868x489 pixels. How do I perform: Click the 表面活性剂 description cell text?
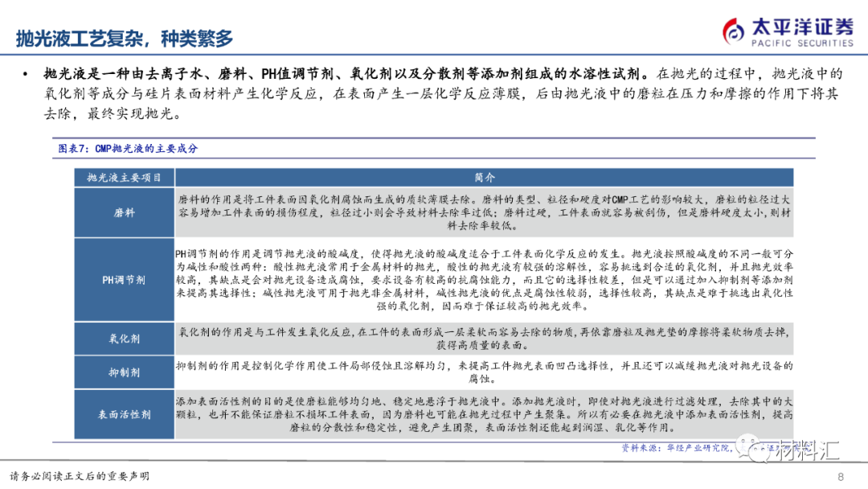point(485,414)
